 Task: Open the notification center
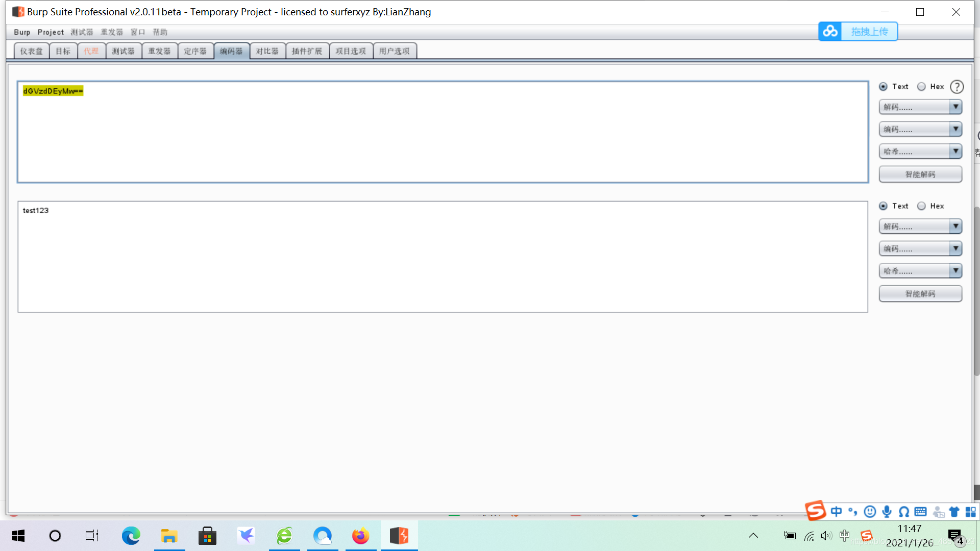[x=955, y=537]
